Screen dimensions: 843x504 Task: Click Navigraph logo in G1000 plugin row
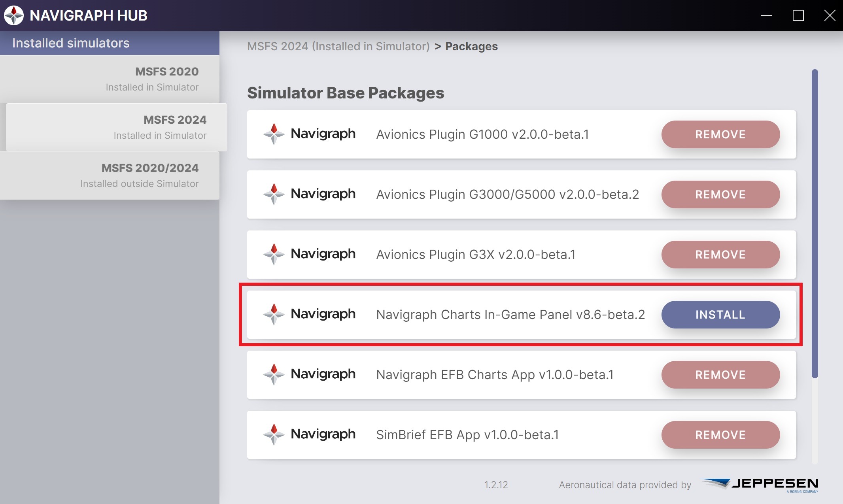tap(309, 134)
